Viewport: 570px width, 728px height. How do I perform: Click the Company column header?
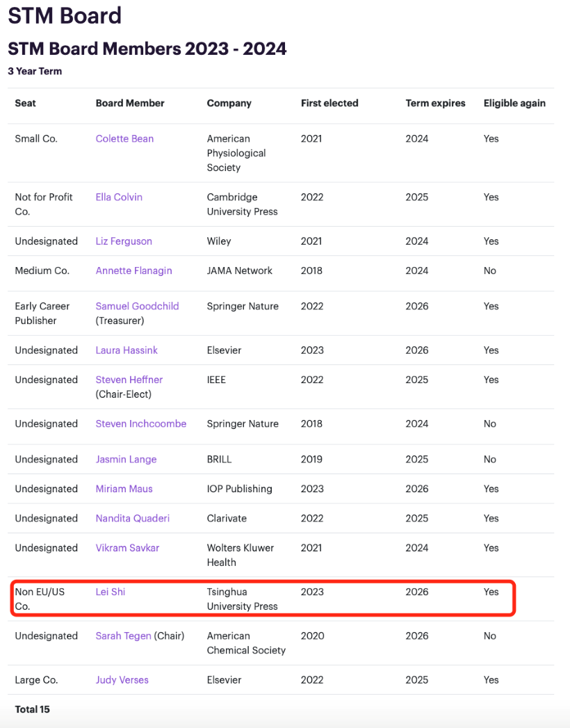229,103
